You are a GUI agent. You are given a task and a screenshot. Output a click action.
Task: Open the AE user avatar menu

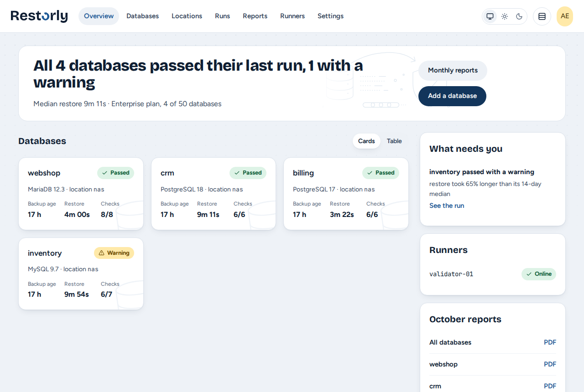pos(565,16)
